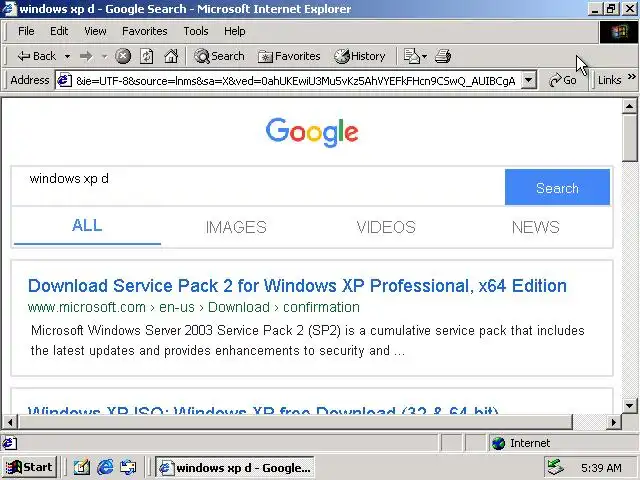The width and height of the screenshot is (640, 480).
Task: Click the address bar URL field
Action: click(x=296, y=81)
